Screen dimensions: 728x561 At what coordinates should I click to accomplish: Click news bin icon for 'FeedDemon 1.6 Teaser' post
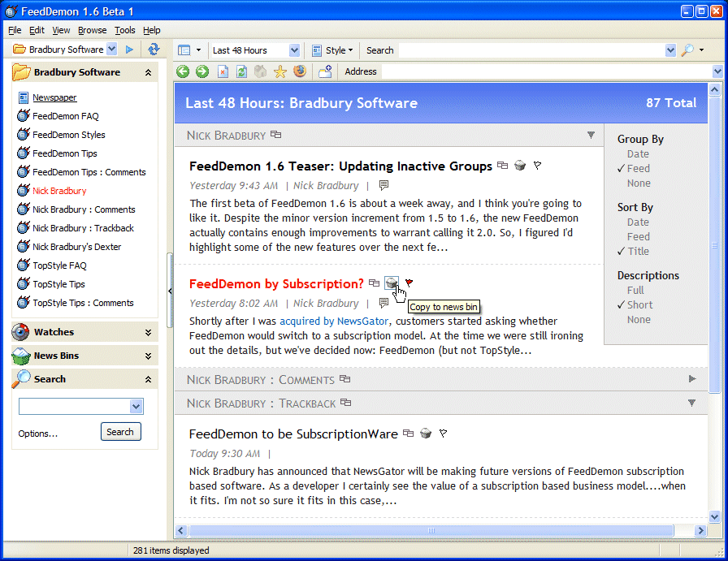pos(520,165)
